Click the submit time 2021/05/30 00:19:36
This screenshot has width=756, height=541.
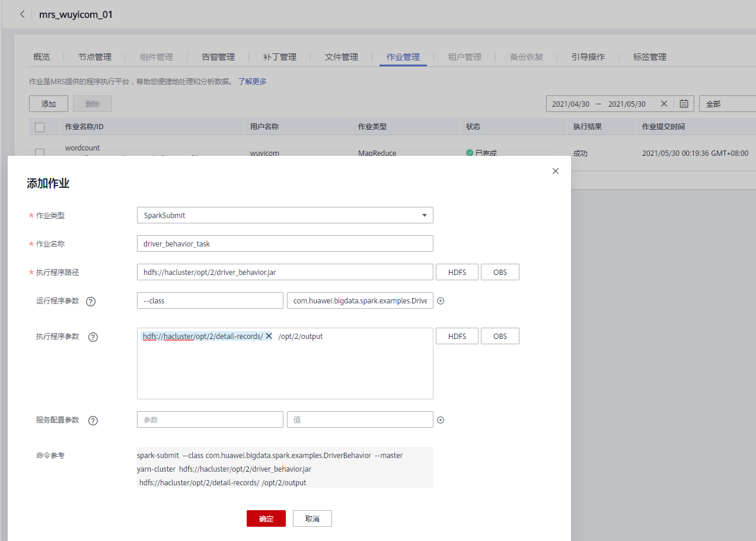[695, 153]
